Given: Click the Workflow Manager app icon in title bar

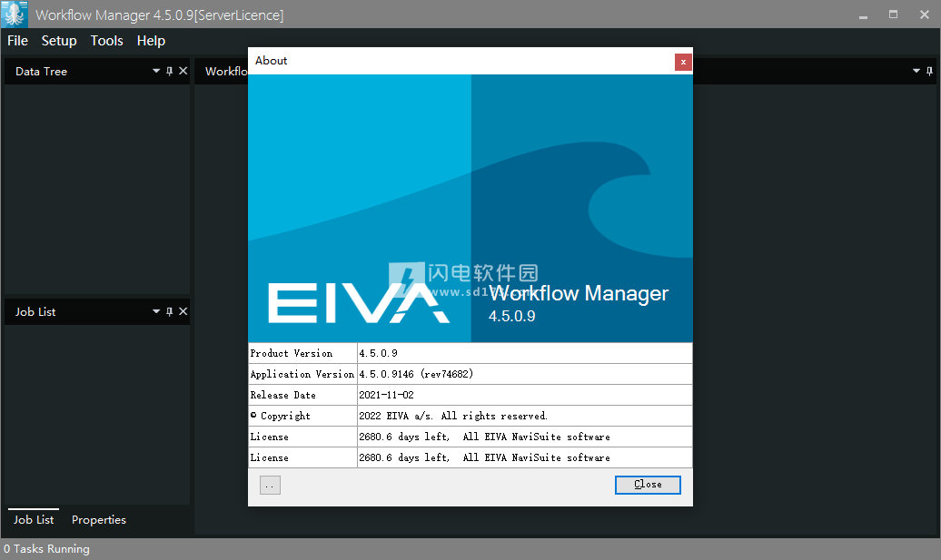Looking at the screenshot, I should pos(15,15).
